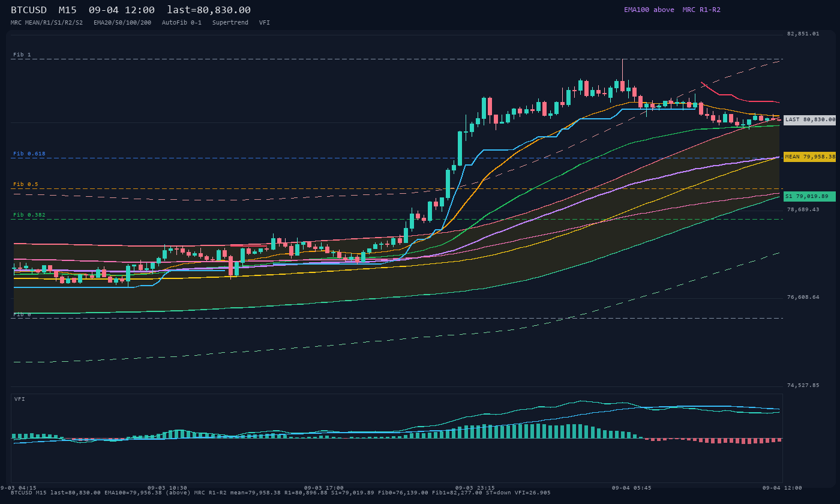Click the Fib 0.382 level label

[x=29, y=215]
